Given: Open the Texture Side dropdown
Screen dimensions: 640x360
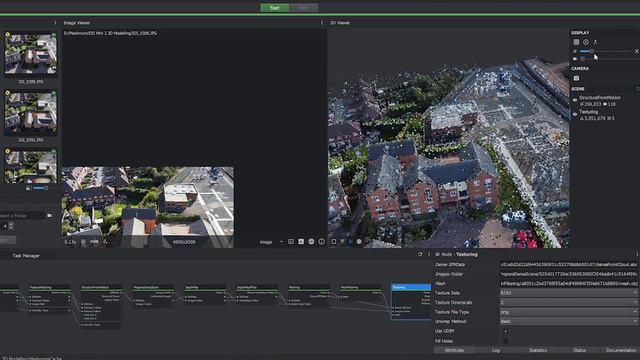Looking at the screenshot, I should (569, 293).
